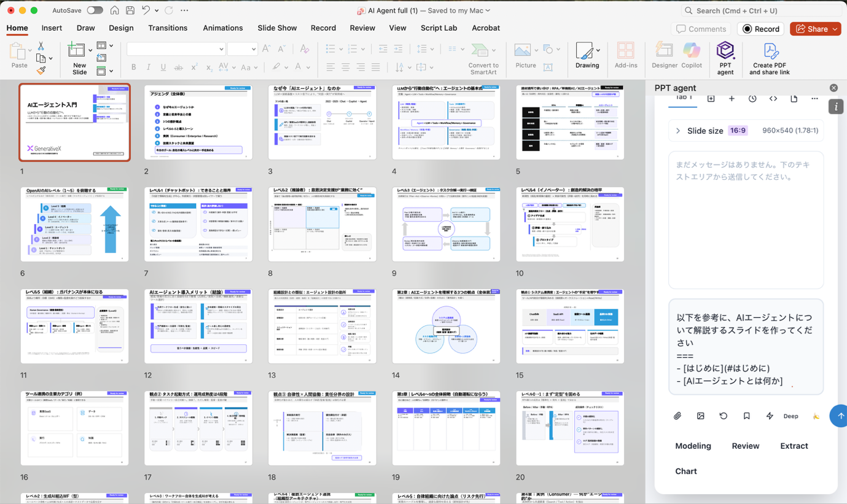
Task: Click the Home icon in title bar
Action: pyautogui.click(x=114, y=10)
